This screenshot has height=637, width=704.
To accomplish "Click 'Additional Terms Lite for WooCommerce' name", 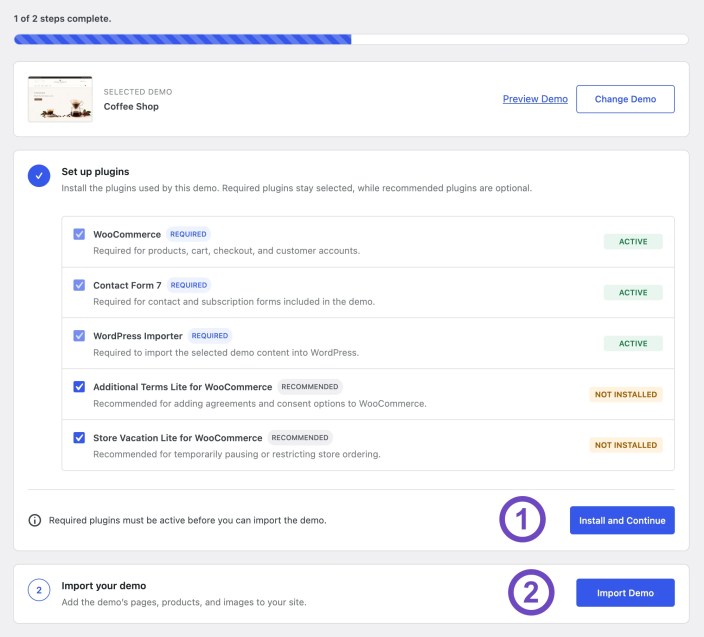I will click(x=183, y=387).
